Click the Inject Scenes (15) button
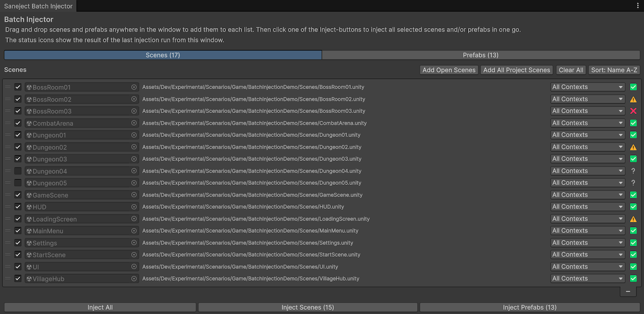644x314 pixels. click(307, 307)
